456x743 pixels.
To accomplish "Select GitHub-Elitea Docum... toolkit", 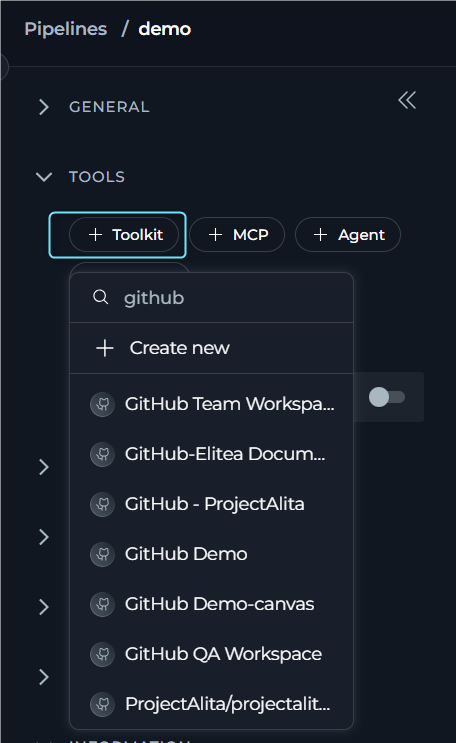I will [x=211, y=454].
